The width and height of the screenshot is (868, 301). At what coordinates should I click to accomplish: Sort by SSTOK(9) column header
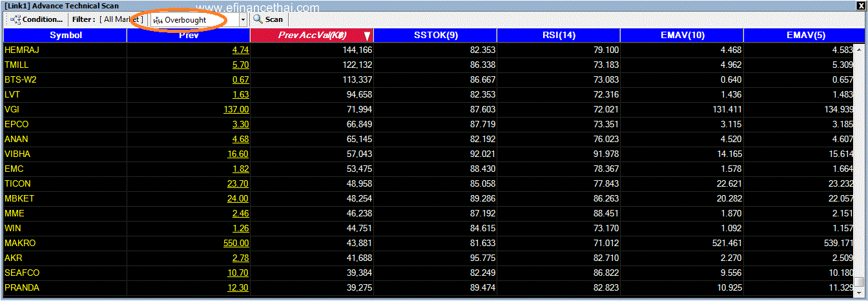(x=435, y=36)
